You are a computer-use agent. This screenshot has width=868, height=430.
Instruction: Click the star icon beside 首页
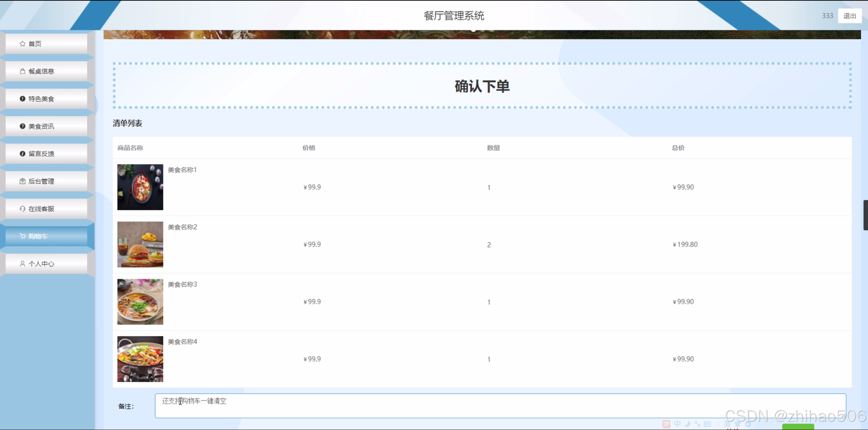(x=23, y=44)
